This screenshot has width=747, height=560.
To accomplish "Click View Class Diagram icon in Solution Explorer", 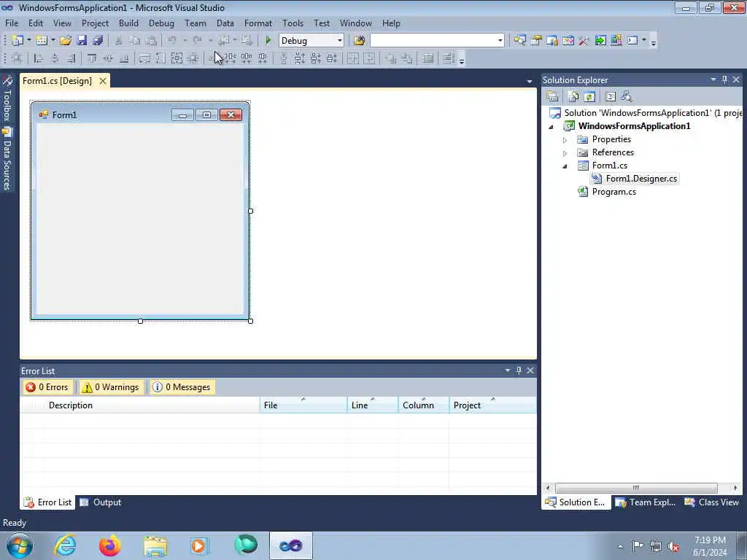I will tap(627, 97).
